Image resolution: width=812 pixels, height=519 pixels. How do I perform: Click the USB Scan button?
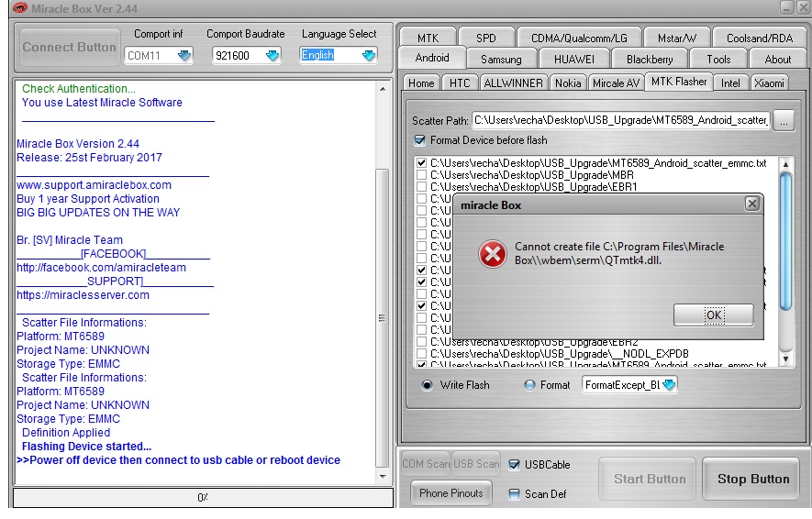(x=476, y=464)
